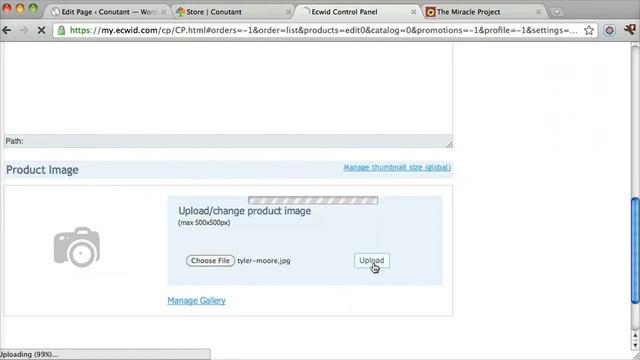Click the scrollbar down arrow

[x=635, y=345]
